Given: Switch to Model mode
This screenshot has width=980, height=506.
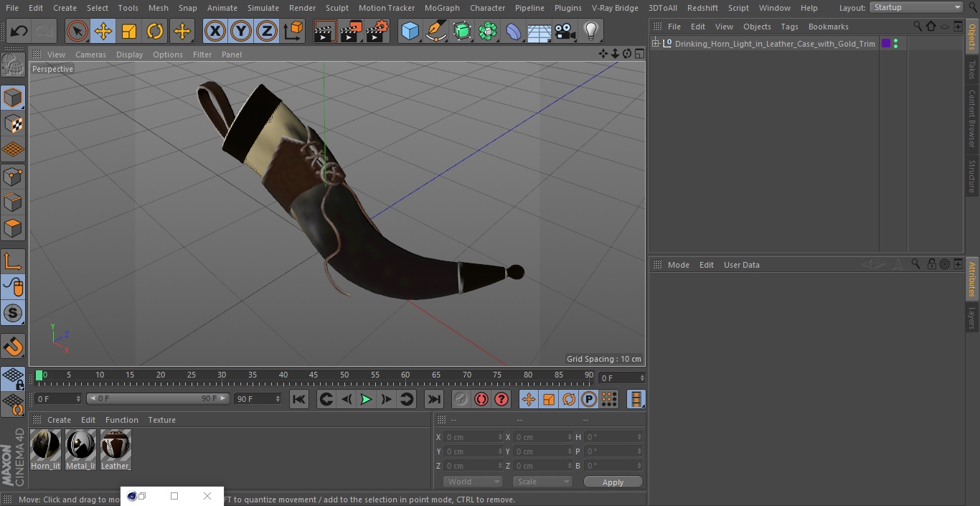Looking at the screenshot, I should 13,98.
